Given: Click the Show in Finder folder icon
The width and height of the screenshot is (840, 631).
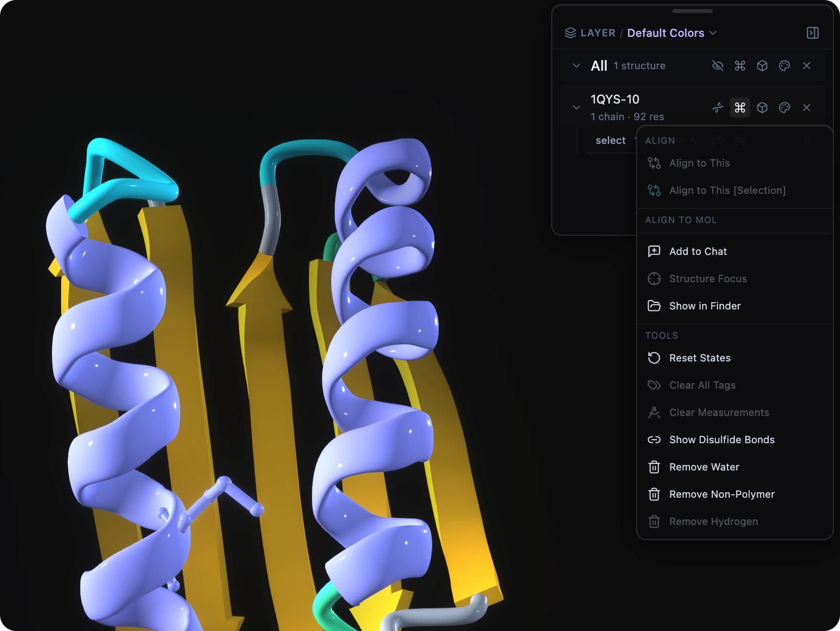Looking at the screenshot, I should pyautogui.click(x=654, y=306).
